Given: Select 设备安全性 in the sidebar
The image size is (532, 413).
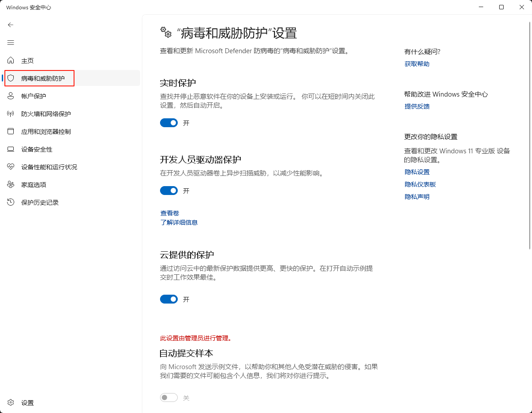Looking at the screenshot, I should [37, 149].
